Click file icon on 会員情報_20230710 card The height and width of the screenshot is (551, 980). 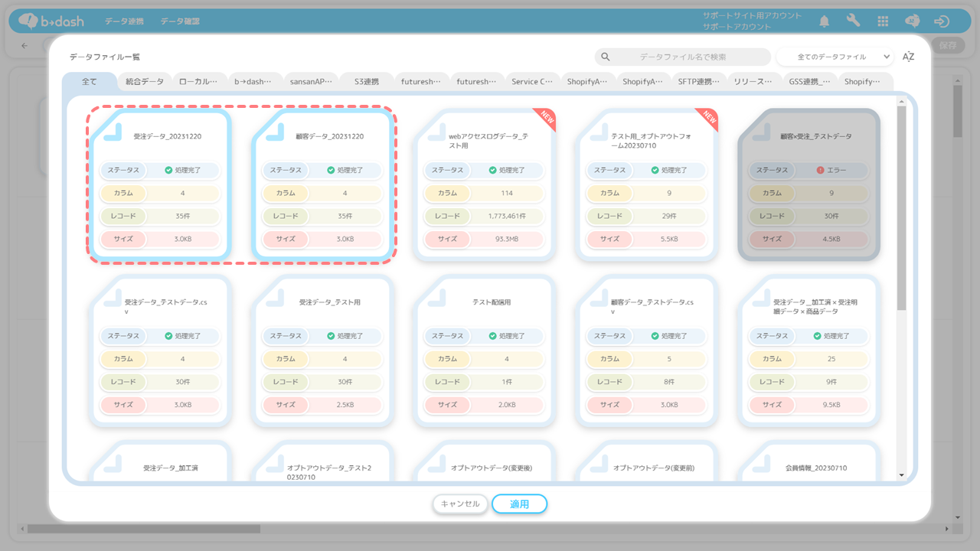[761, 464]
